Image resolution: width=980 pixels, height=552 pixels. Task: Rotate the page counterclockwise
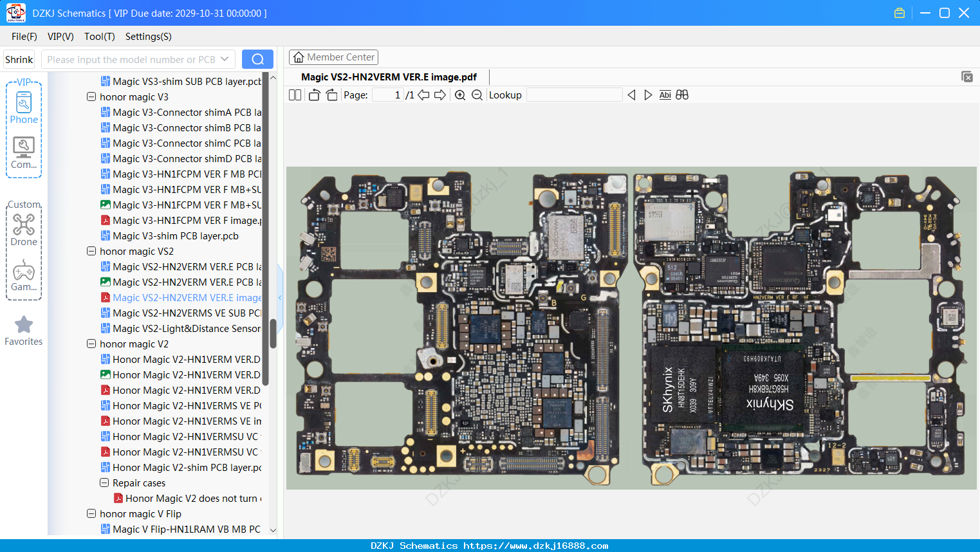click(x=314, y=95)
